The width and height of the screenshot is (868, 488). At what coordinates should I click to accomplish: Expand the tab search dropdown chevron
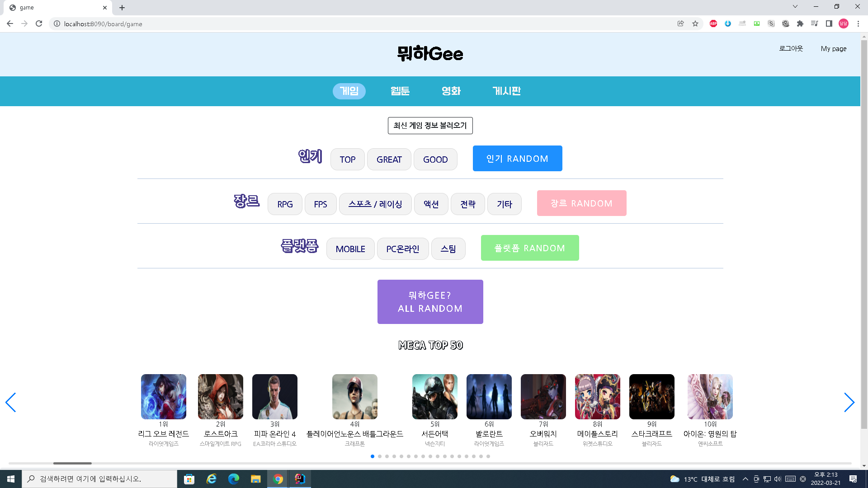795,7
